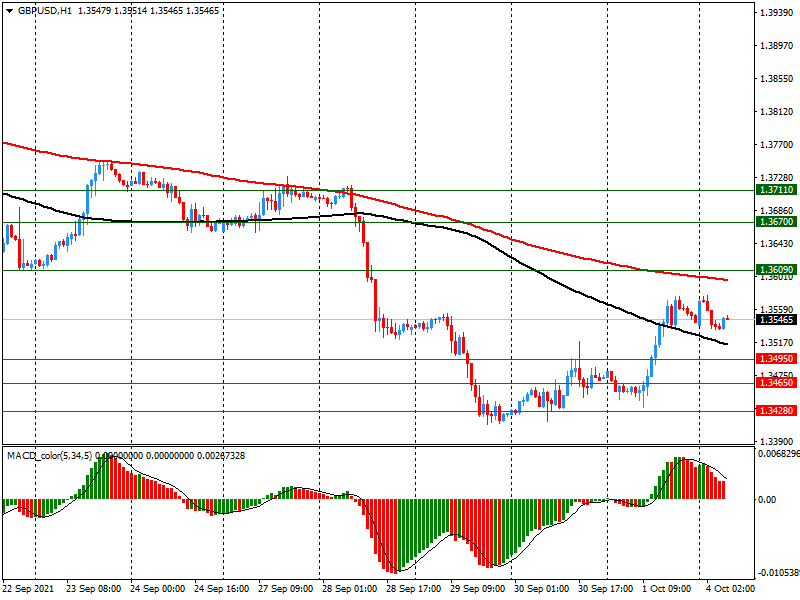Viewport: 800px width, 600px height.
Task: Click the 1.36430 price scale value
Action: pyautogui.click(x=777, y=243)
